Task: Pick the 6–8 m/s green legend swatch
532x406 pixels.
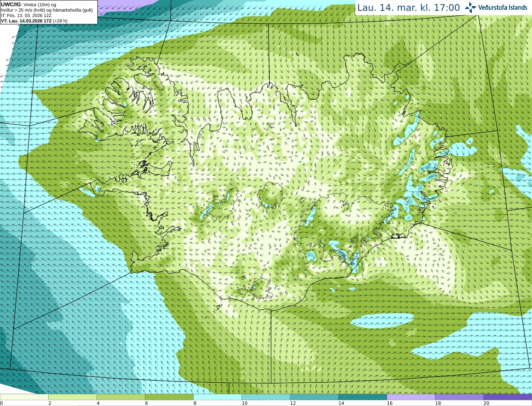Action: pyautogui.click(x=169, y=397)
